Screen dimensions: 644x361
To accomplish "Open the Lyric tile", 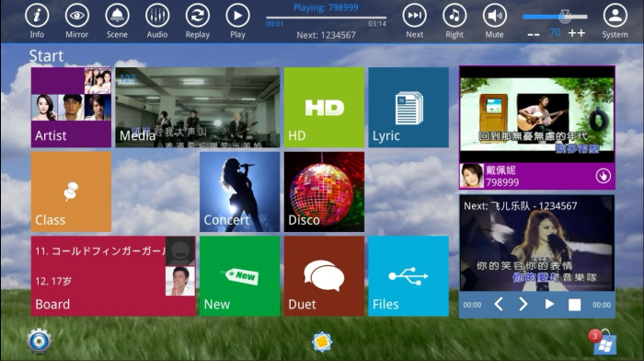I will (408, 108).
